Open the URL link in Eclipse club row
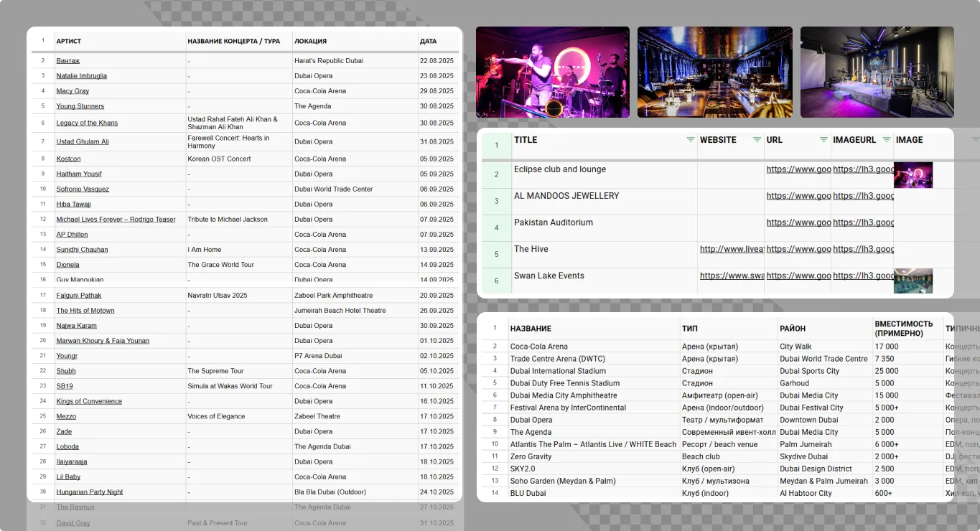Screen dimensions: 980x531 click(x=798, y=169)
